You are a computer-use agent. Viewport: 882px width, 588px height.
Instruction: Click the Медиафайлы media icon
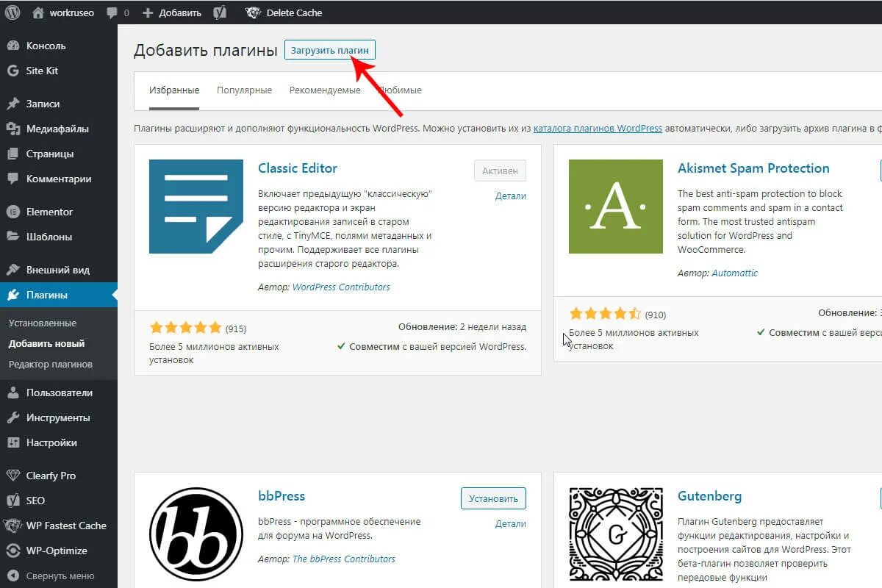tap(12, 129)
